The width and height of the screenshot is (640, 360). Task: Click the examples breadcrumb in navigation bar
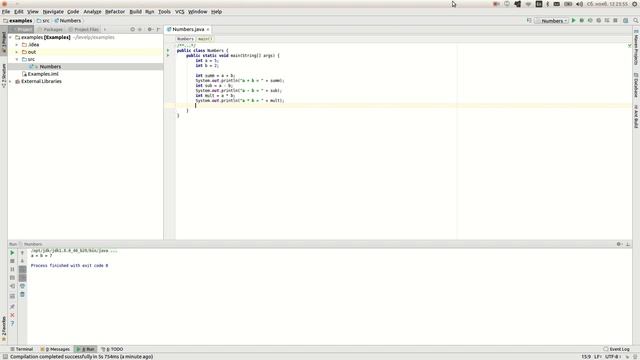click(18, 20)
